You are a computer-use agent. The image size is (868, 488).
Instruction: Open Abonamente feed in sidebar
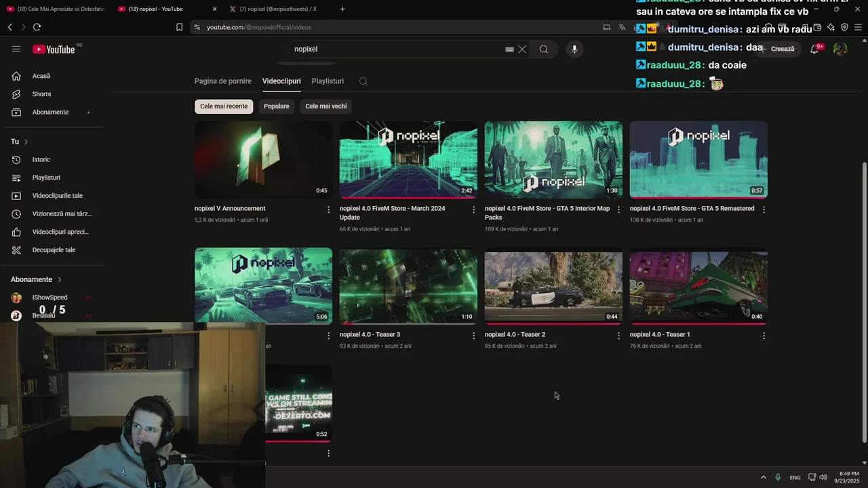[x=54, y=113]
